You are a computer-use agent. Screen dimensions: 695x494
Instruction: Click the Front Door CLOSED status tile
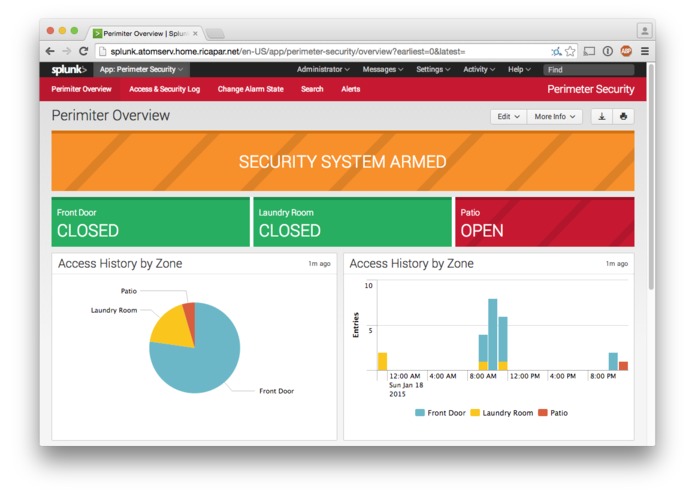coord(151,222)
